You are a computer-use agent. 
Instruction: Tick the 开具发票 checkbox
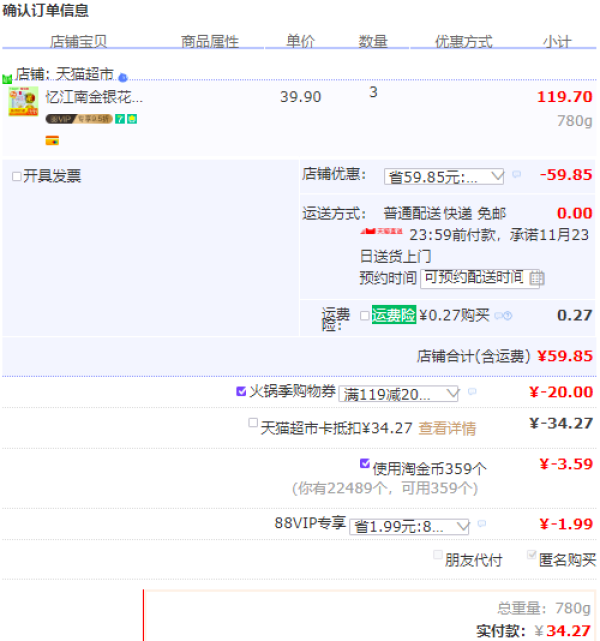tap(17, 177)
